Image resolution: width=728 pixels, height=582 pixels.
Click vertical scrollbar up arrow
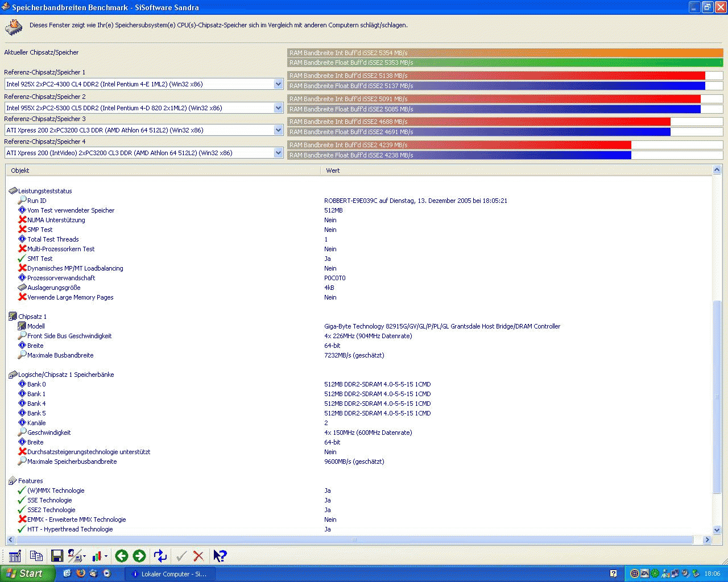[717, 170]
